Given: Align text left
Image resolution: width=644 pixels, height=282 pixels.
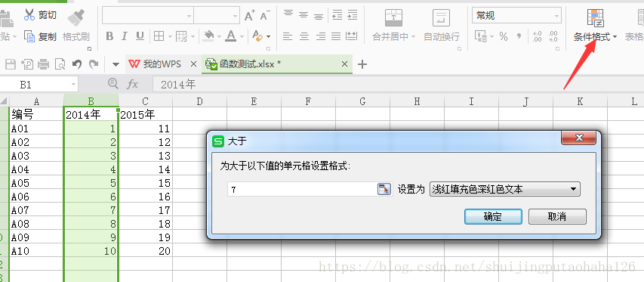Looking at the screenshot, I should [x=288, y=36].
